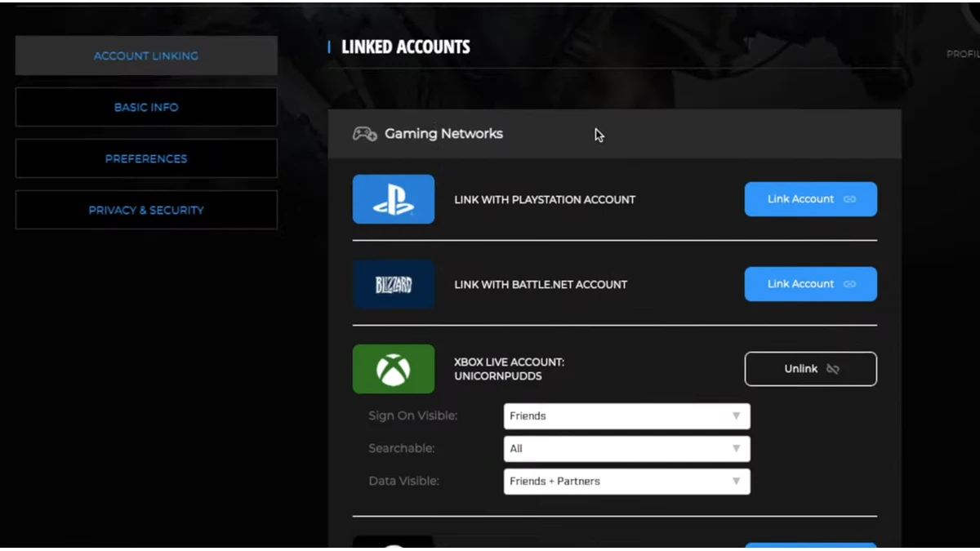
Task: Open the Preferences tab
Action: coord(146,158)
